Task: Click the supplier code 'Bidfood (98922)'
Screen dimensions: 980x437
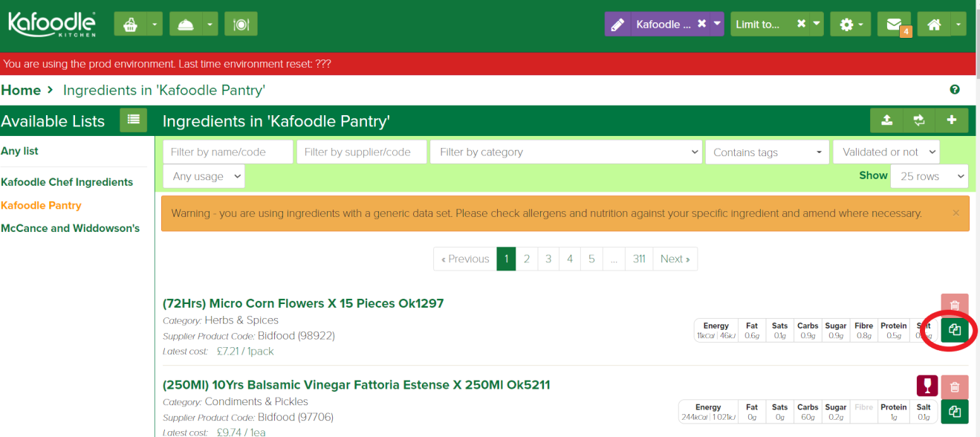Action: (296, 336)
